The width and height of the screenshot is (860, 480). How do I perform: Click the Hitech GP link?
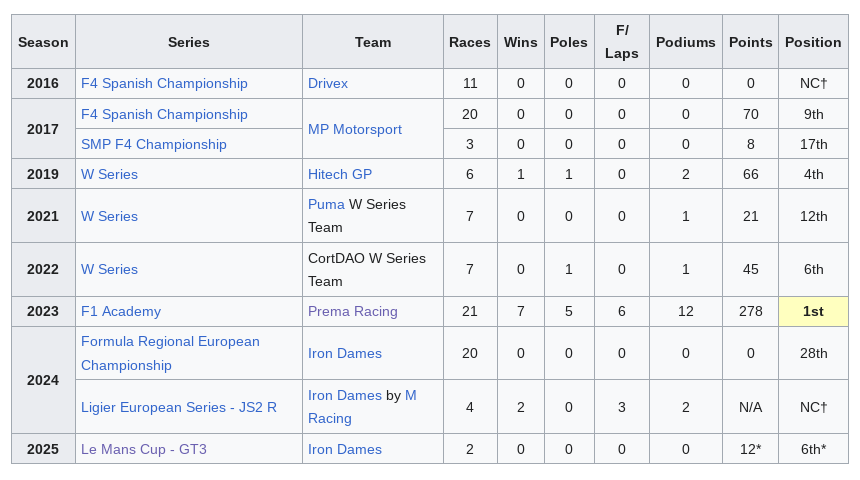point(340,174)
